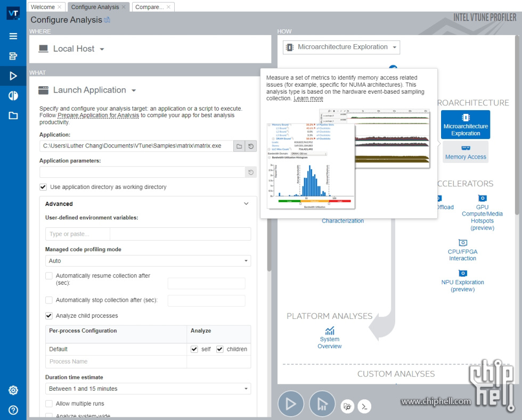Uncheck the Default children checkbox

[219, 349]
